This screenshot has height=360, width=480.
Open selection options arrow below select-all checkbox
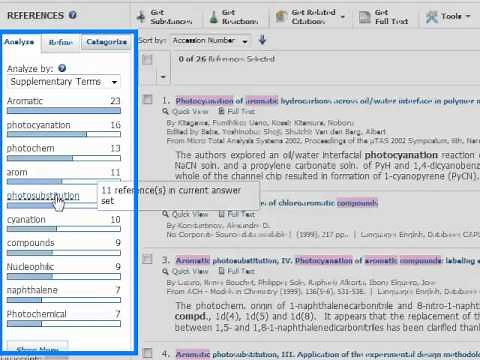click(x=163, y=77)
